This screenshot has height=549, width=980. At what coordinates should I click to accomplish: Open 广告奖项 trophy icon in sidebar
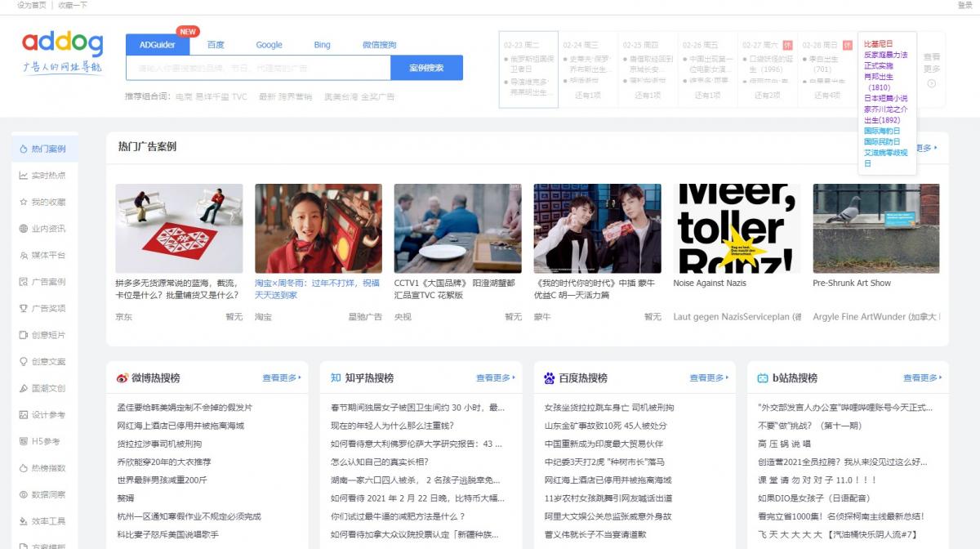(x=24, y=309)
